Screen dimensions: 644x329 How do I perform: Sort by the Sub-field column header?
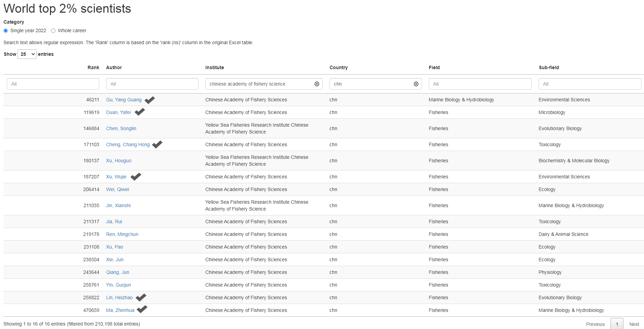click(x=549, y=67)
